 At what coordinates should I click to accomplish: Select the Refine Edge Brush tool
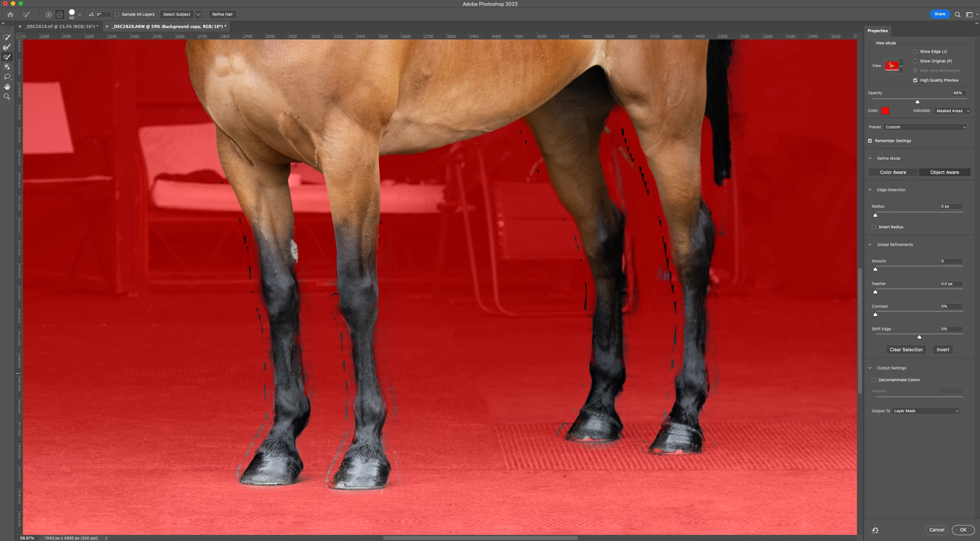click(7, 47)
